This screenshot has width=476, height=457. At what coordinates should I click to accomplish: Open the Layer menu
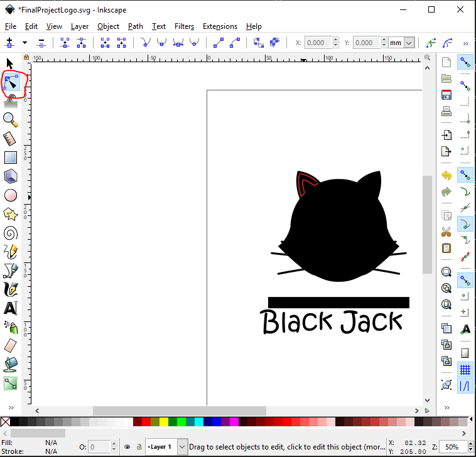(80, 26)
